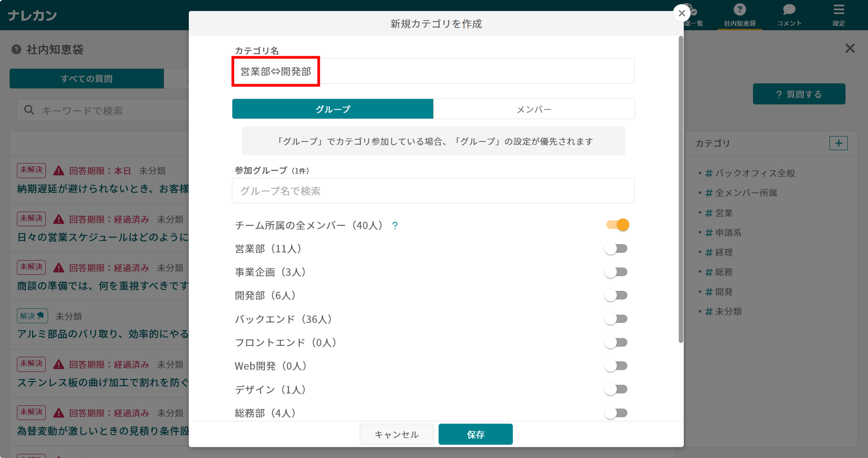Enable the 営業部（11人）toggle
The width and height of the screenshot is (868, 458).
coord(616,248)
